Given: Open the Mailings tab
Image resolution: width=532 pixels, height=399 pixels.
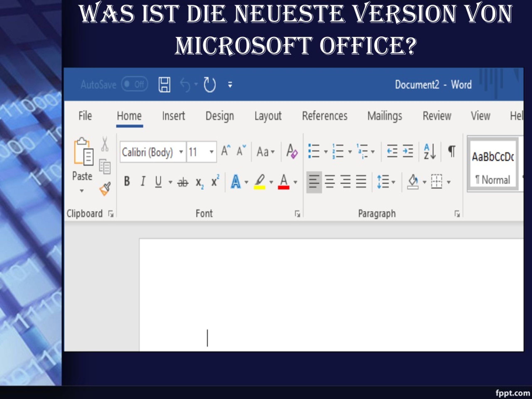Looking at the screenshot, I should (385, 116).
